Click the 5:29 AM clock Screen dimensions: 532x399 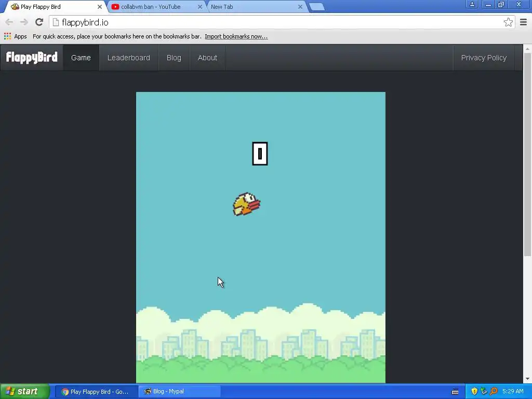[x=513, y=392]
